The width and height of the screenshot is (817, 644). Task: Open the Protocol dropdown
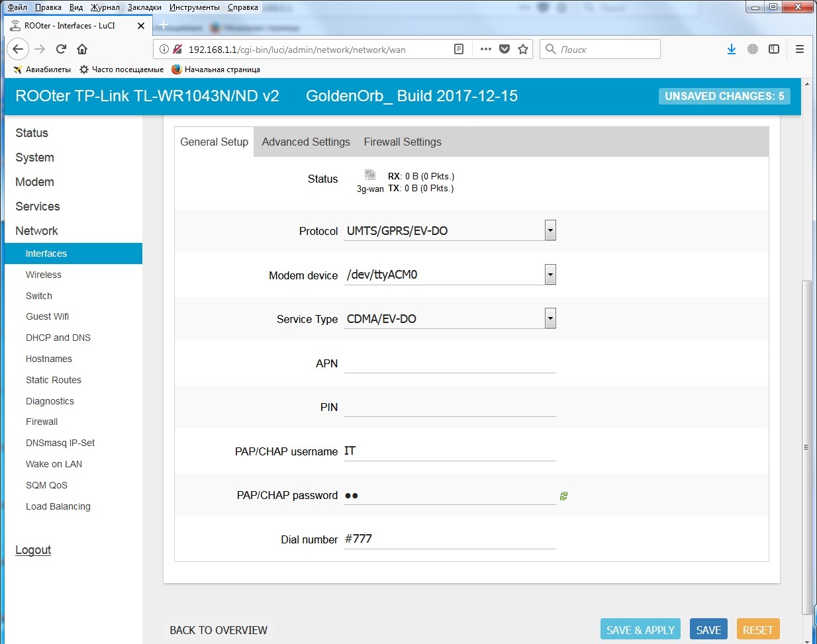tap(450, 230)
